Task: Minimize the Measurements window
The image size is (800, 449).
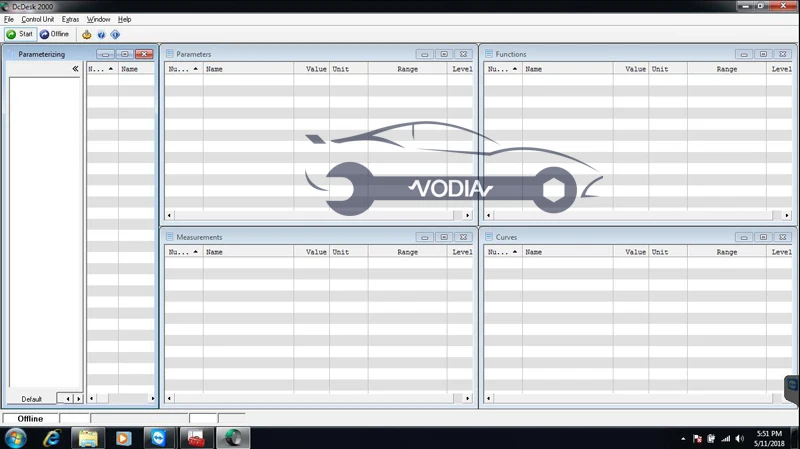Action: (424, 237)
